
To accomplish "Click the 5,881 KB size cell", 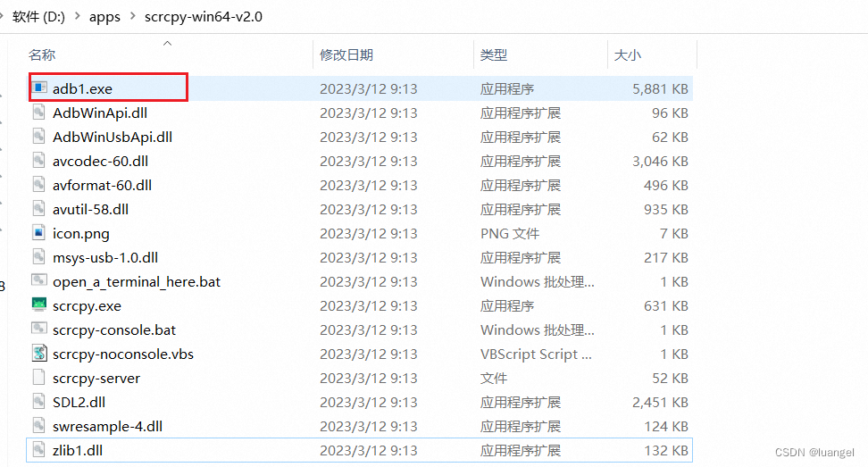I will pos(661,88).
